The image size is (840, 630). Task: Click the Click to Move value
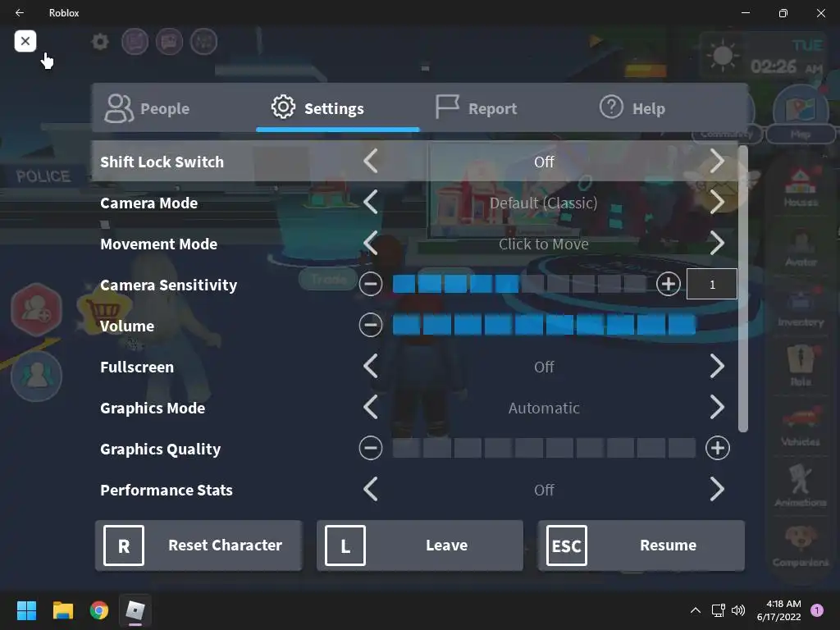[x=543, y=244]
